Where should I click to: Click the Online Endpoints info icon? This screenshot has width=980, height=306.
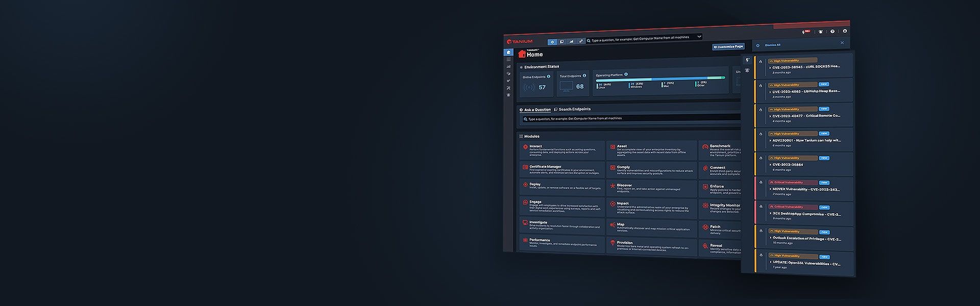[x=549, y=76]
